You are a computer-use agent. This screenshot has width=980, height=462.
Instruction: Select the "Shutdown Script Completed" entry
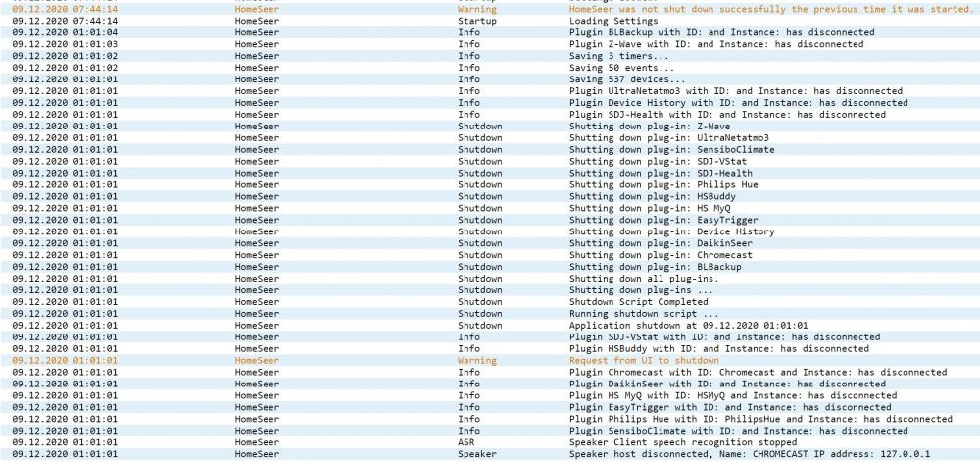click(638, 302)
